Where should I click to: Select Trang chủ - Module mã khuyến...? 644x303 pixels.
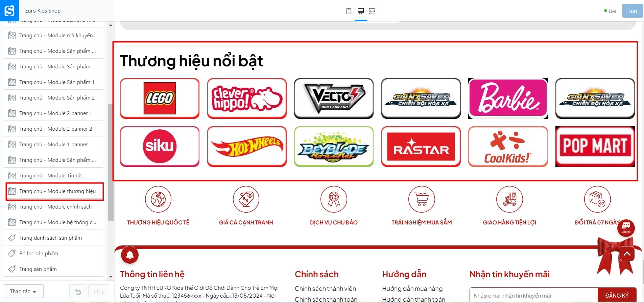tap(53, 36)
